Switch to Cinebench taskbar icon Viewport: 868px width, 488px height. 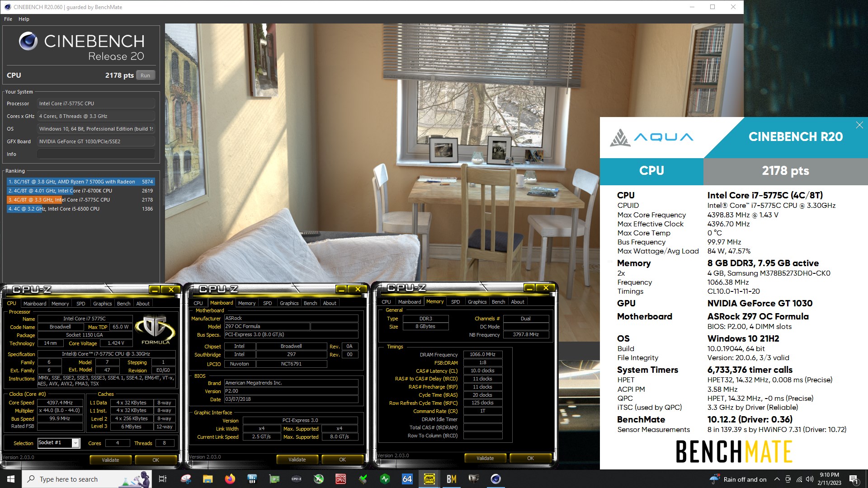[496, 479]
